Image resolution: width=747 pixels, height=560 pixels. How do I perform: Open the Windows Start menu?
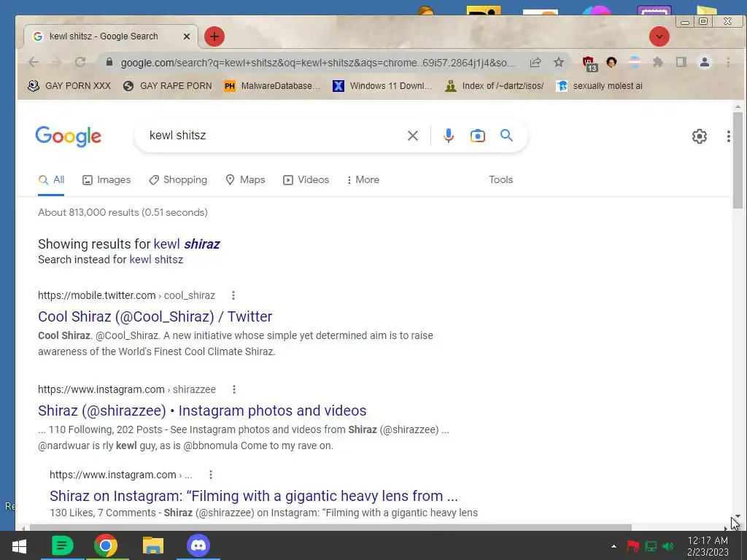tap(19, 545)
